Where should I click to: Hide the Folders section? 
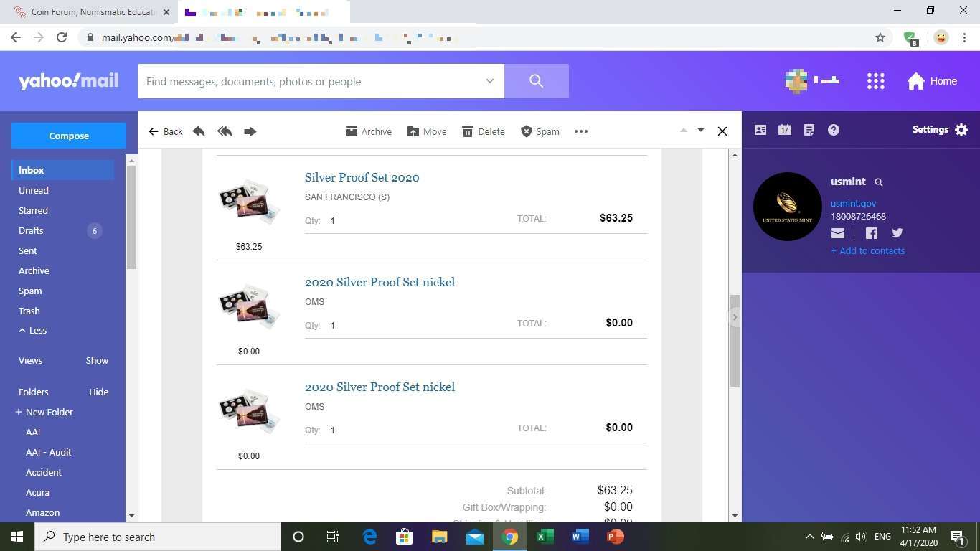pos(98,392)
